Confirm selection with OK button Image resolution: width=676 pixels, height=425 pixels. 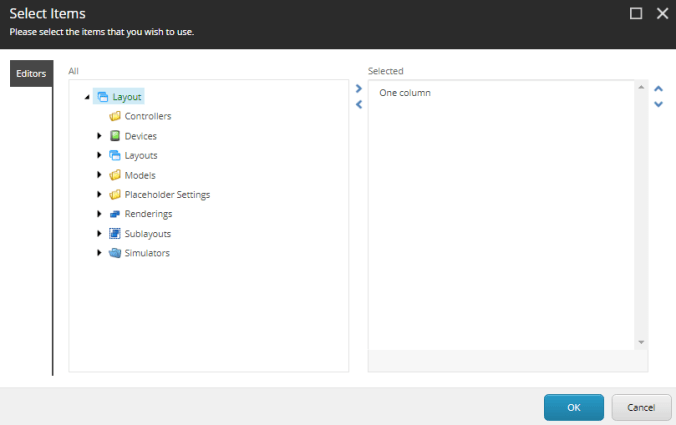coord(573,407)
